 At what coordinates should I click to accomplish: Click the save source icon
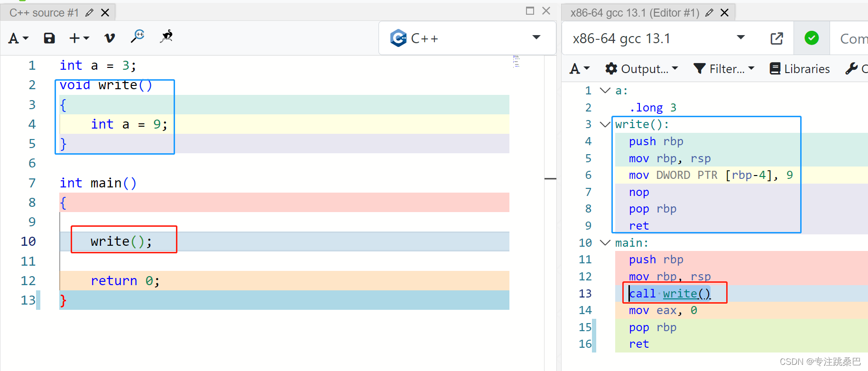(x=49, y=38)
